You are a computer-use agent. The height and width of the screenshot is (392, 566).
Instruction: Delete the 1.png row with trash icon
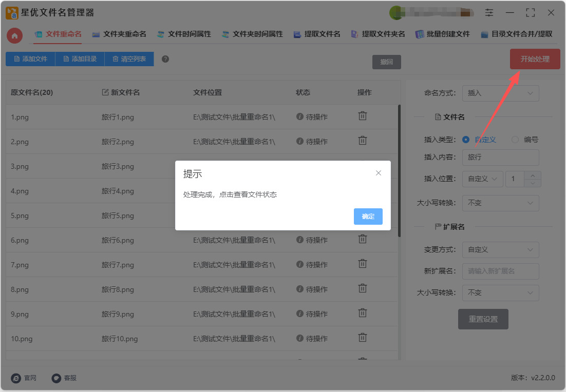[363, 116]
